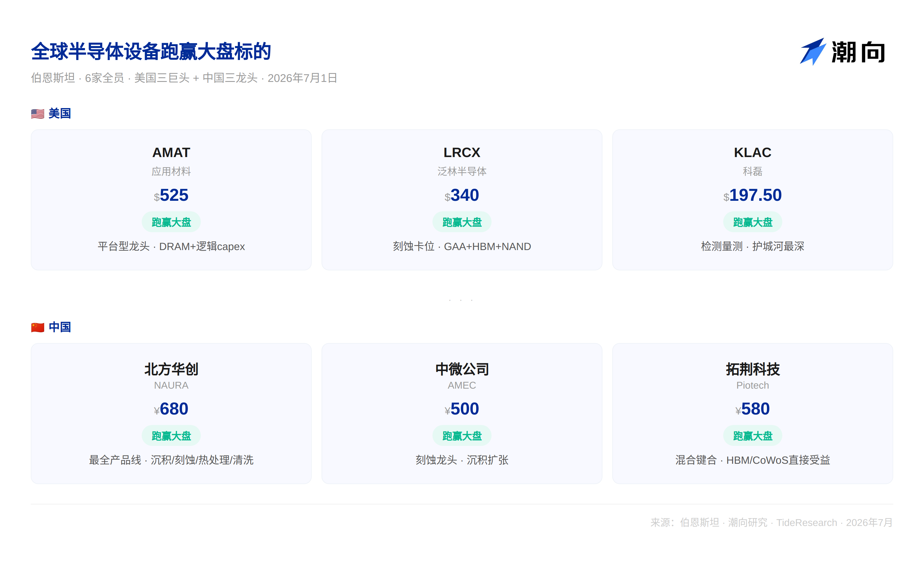Select the $525 target price
Screen dimensions: 924x566
pyautogui.click(x=171, y=195)
